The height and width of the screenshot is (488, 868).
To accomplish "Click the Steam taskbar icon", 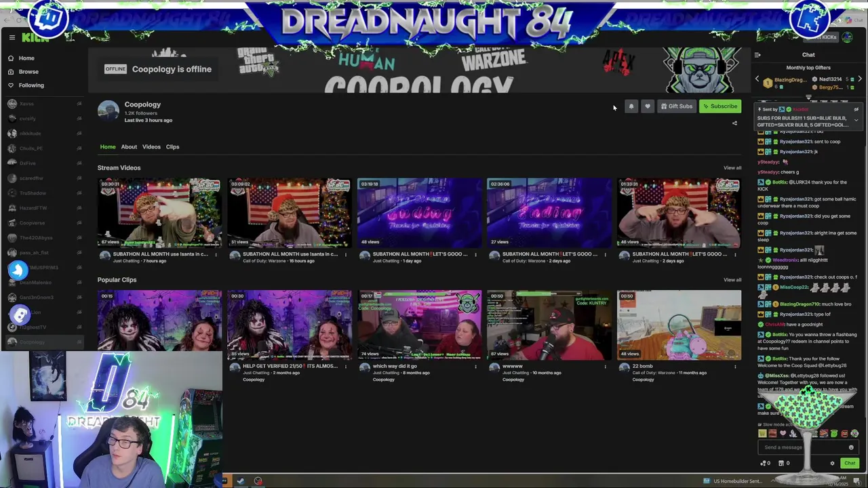I will [240, 481].
